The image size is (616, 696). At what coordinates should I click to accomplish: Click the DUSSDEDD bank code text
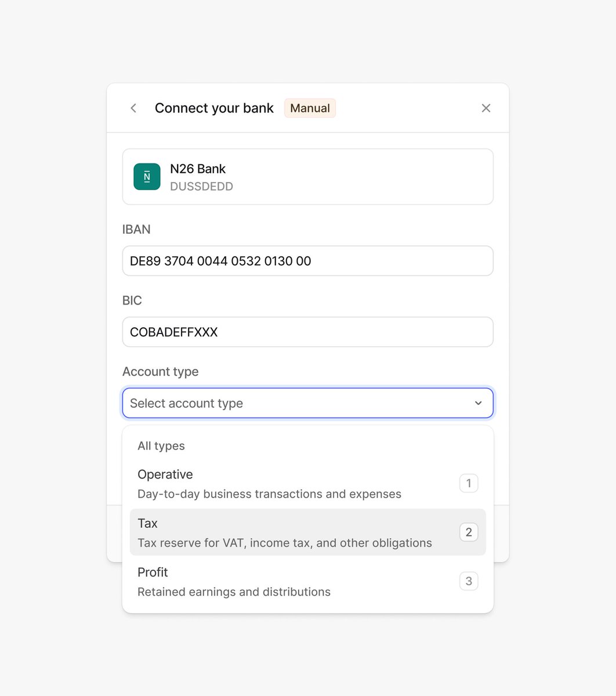click(201, 187)
